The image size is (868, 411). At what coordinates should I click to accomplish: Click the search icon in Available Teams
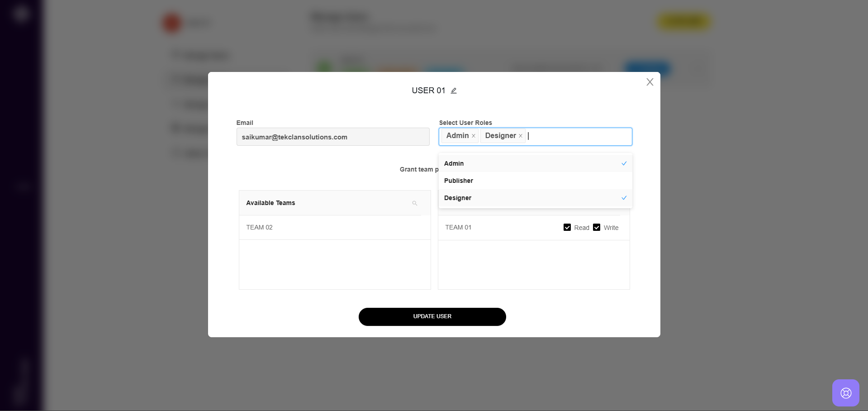(414, 203)
